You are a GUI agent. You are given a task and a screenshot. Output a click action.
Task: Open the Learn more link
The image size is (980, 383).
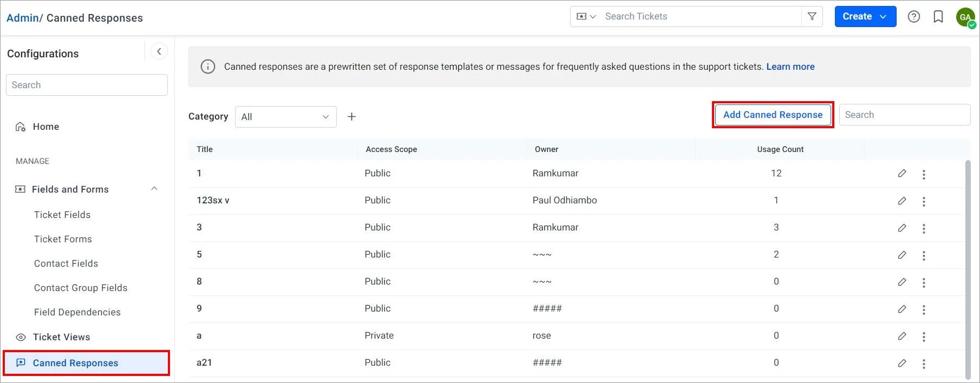[790, 67]
